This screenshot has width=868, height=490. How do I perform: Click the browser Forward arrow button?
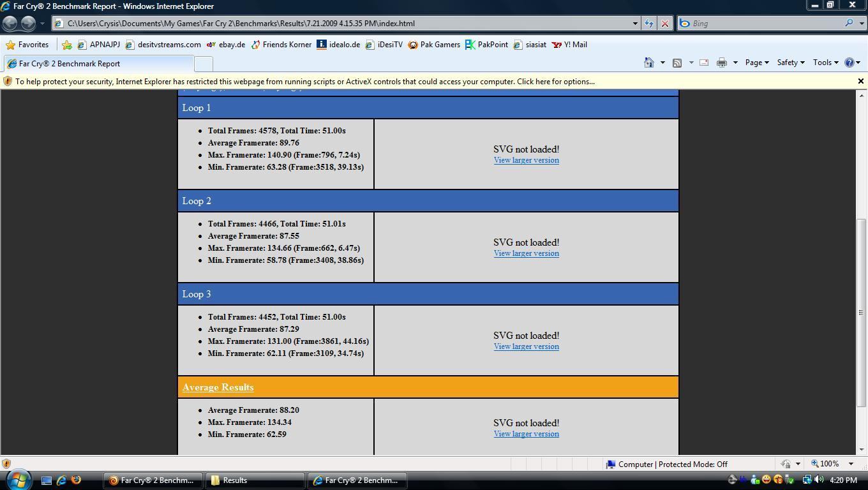[x=28, y=24]
